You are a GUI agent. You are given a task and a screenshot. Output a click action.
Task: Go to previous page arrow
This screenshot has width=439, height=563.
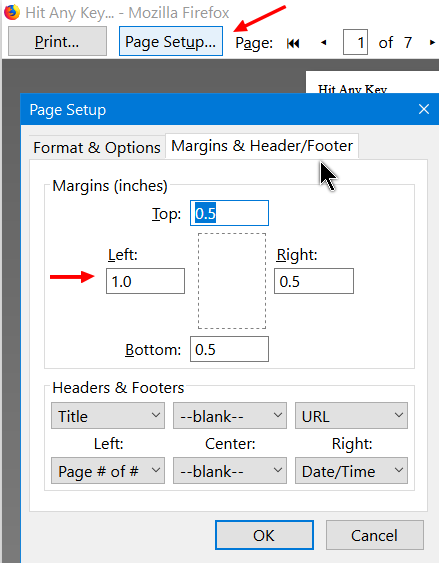323,43
